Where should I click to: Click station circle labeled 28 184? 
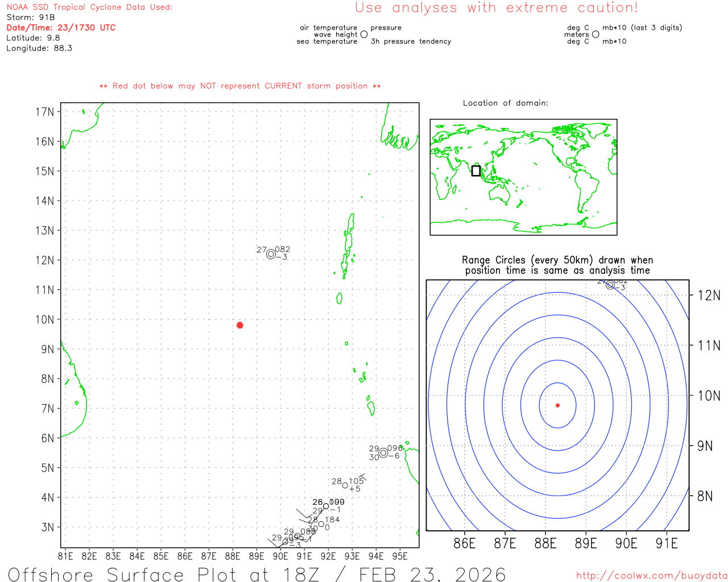coord(321,524)
